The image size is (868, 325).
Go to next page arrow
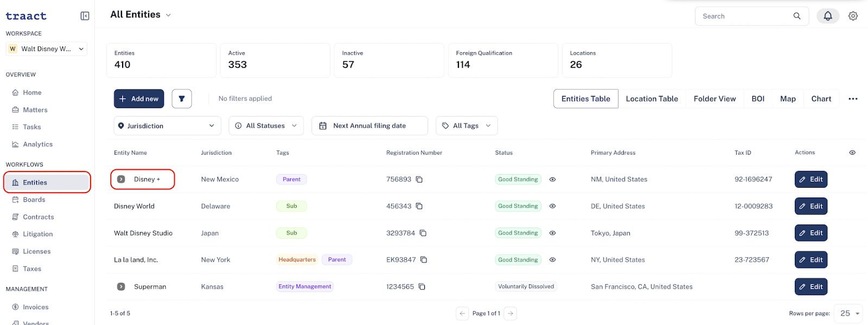point(510,314)
